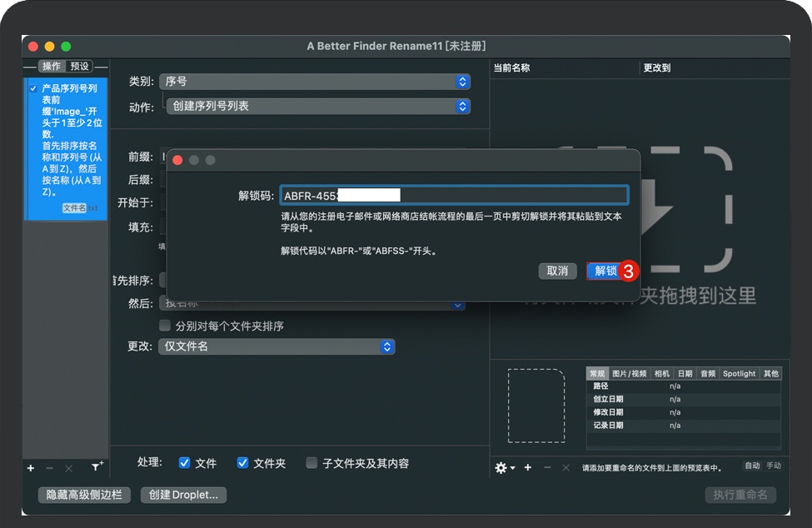Open the 更改 仅文件名 dropdown
Image resolution: width=812 pixels, height=528 pixels.
[x=276, y=346]
